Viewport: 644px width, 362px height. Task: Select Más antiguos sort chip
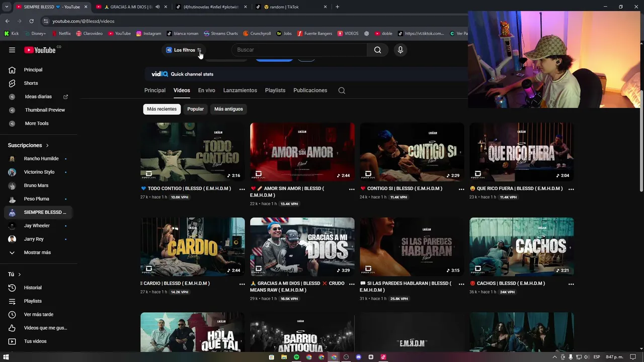[x=228, y=109]
